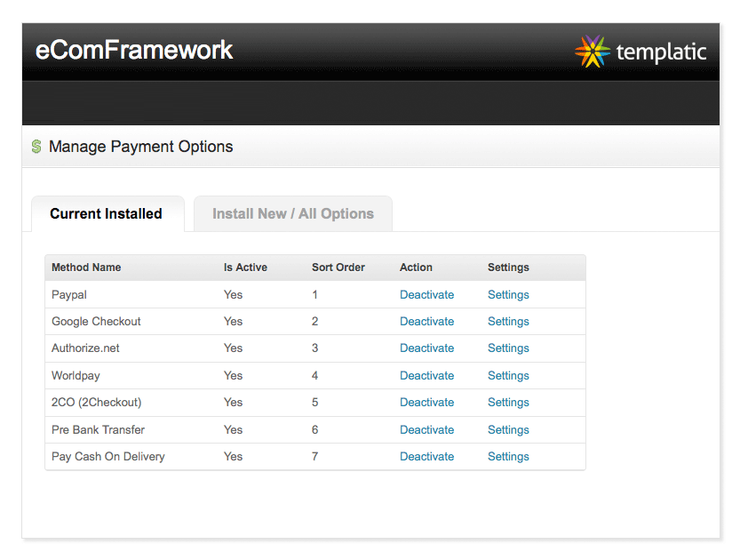756x560 pixels.
Task: Open Settings for 2CO (2Checkout)
Action: (508, 403)
